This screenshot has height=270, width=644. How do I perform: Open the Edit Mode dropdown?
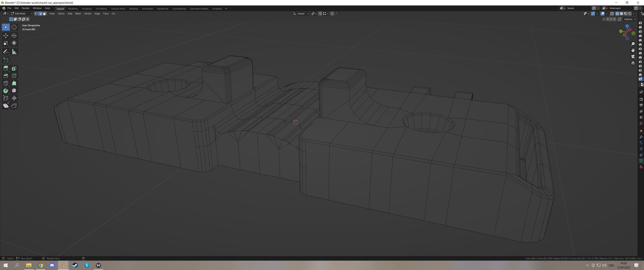coord(22,14)
